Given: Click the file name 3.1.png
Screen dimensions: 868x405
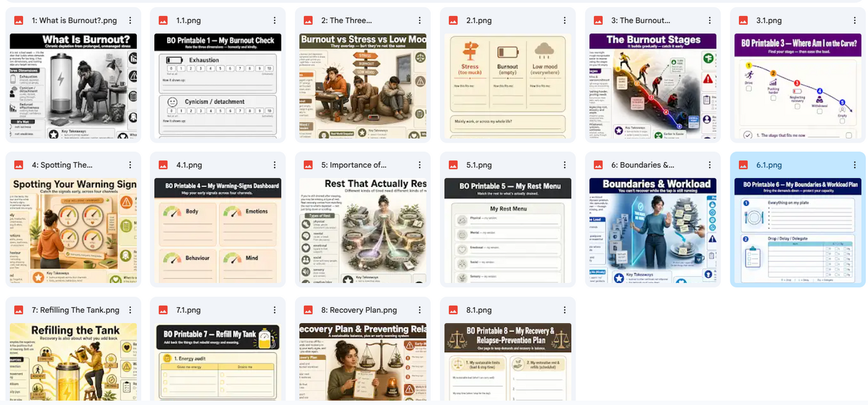Looking at the screenshot, I should click(x=769, y=20).
